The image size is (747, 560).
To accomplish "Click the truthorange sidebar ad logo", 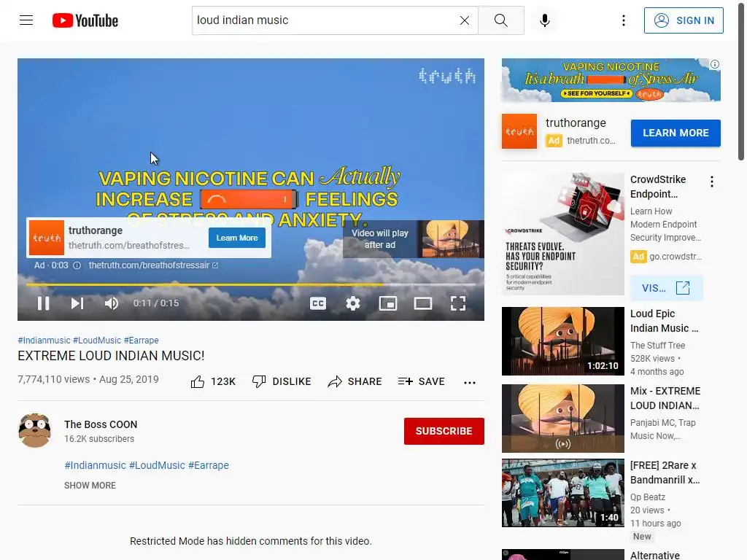I will coord(519,131).
